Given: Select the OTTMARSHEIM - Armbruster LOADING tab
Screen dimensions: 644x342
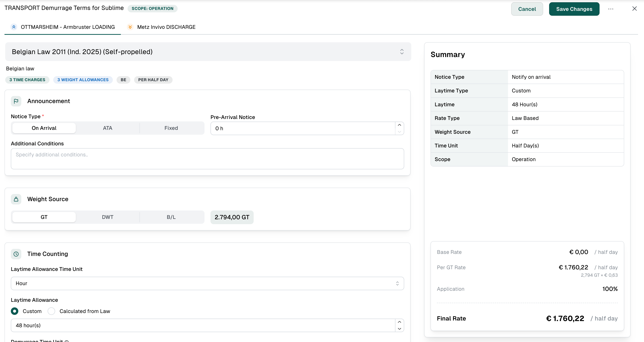Looking at the screenshot, I should 67,27.
